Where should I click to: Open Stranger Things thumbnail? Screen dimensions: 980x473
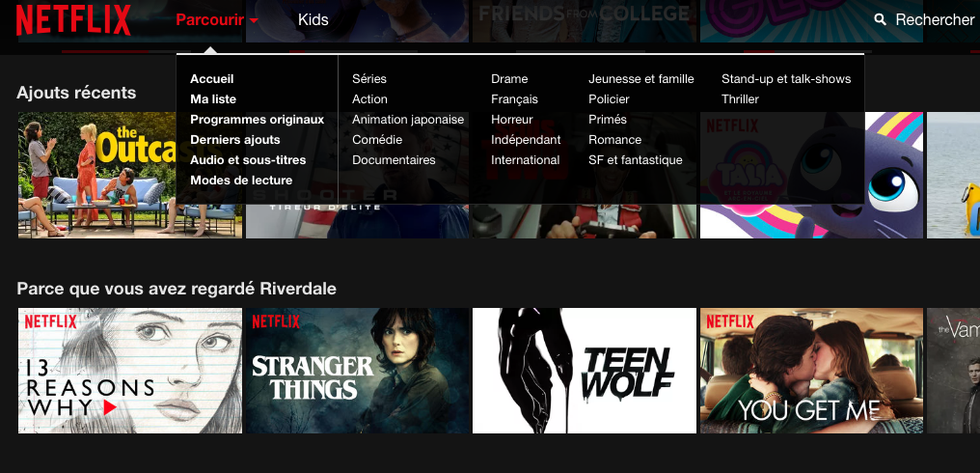(358, 371)
